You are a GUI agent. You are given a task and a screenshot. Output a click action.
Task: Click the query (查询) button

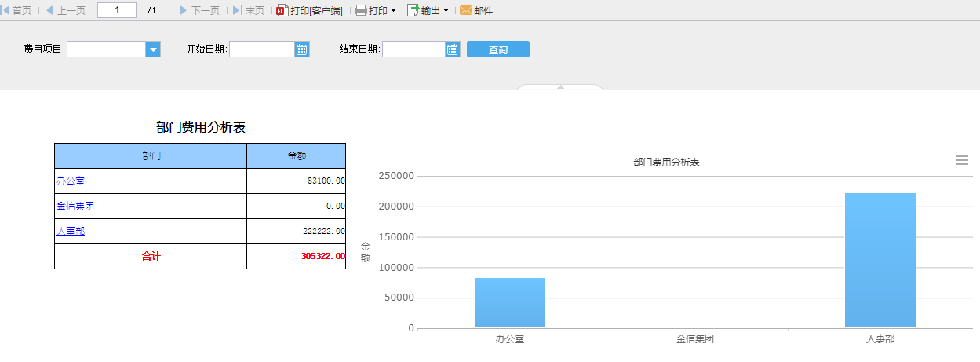tap(497, 49)
